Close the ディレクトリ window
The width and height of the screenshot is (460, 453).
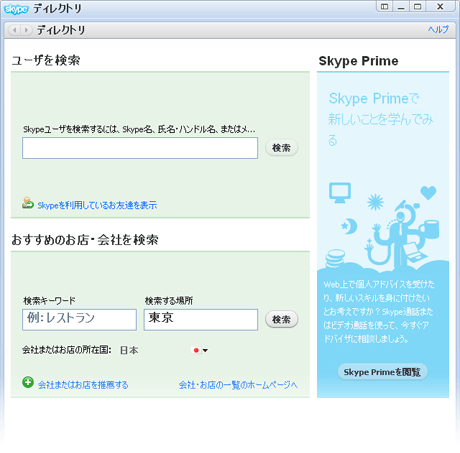click(x=440, y=7)
